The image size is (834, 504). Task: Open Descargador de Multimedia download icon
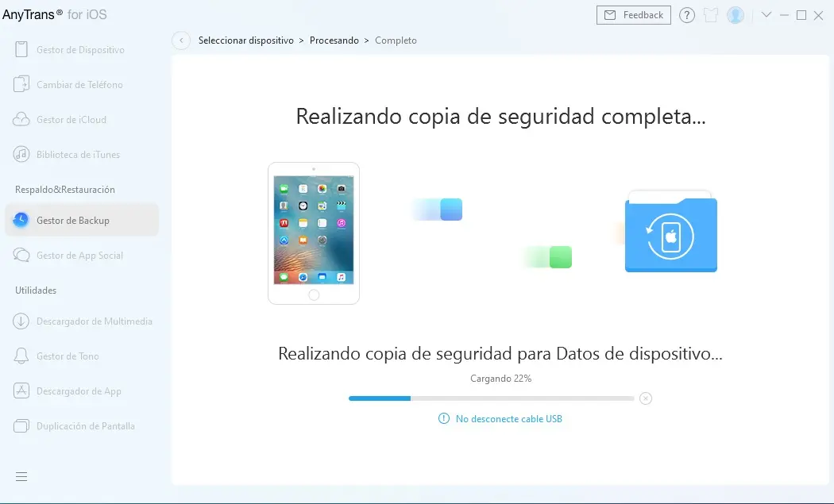21,321
